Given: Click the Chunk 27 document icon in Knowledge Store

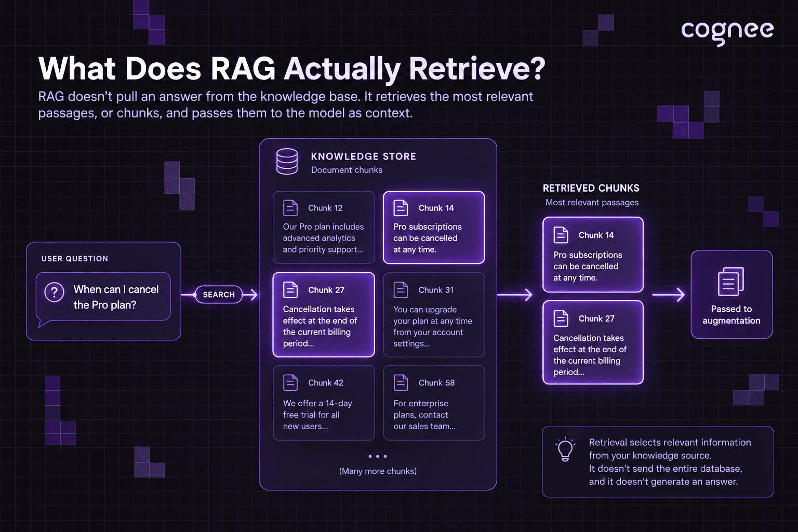Looking at the screenshot, I should click(290, 290).
